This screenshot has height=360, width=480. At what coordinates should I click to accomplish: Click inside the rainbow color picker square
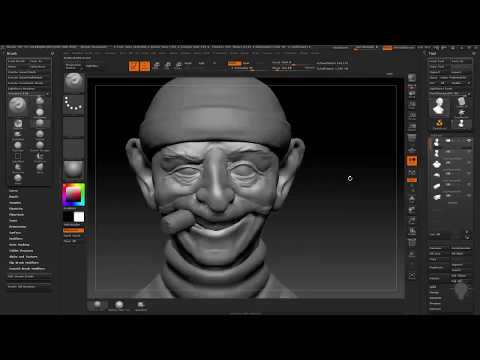pyautogui.click(x=74, y=195)
